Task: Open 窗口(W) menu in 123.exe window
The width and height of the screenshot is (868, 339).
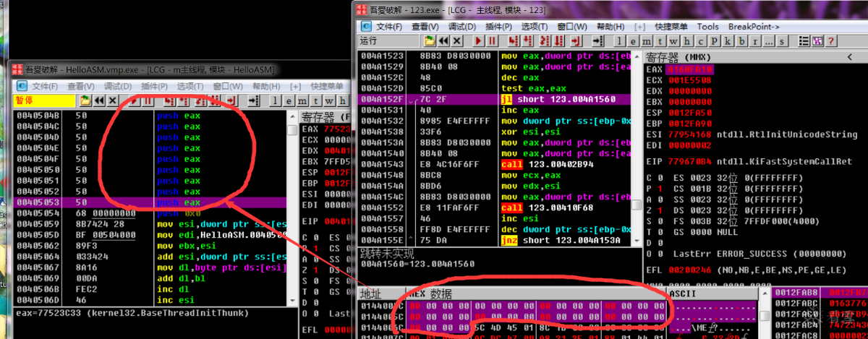Action: pyautogui.click(x=571, y=27)
